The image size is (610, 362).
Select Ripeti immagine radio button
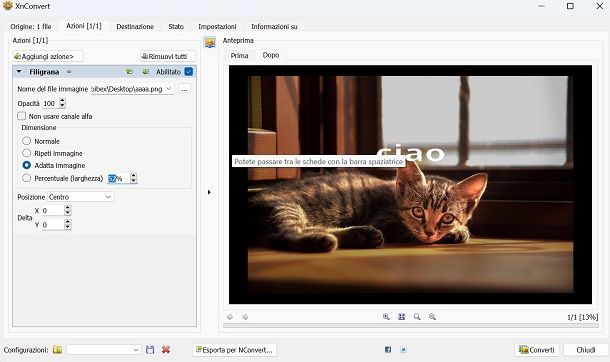tap(26, 153)
